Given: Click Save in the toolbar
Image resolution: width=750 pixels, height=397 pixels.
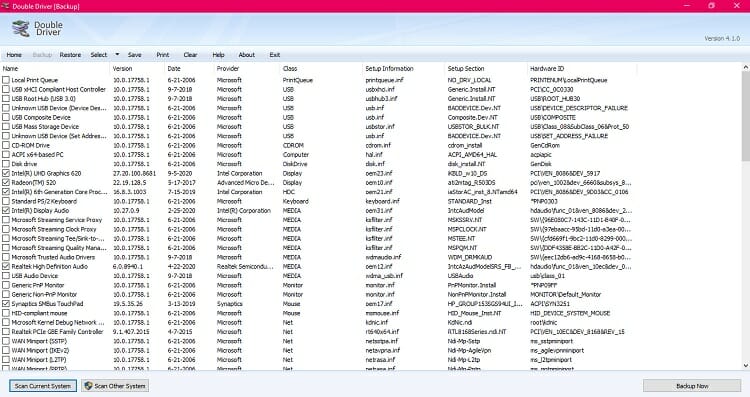Looking at the screenshot, I should [x=135, y=55].
